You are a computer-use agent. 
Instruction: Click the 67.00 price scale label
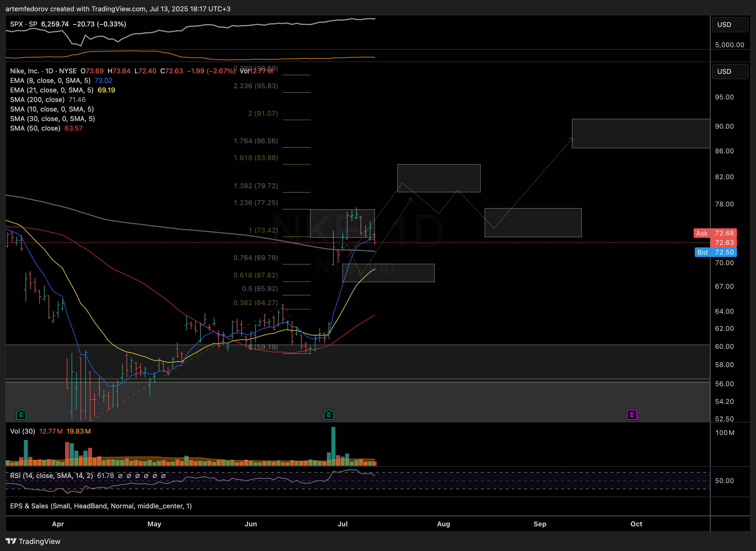(x=724, y=286)
